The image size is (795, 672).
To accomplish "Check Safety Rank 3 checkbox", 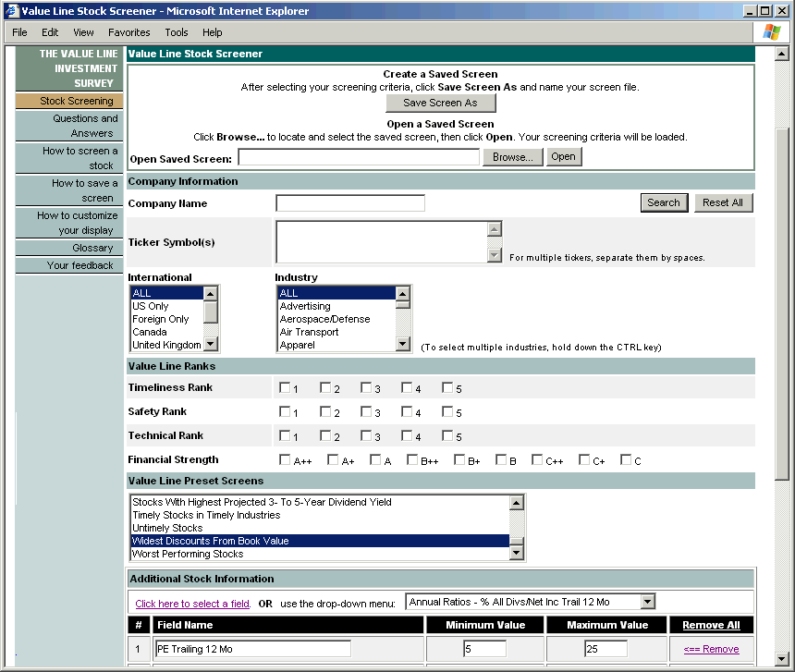I will tap(366, 411).
